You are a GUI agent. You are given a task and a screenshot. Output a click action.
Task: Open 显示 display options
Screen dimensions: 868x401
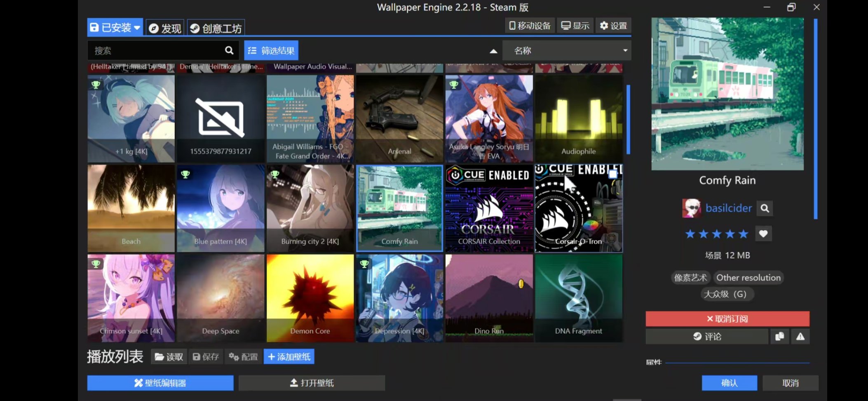(575, 26)
